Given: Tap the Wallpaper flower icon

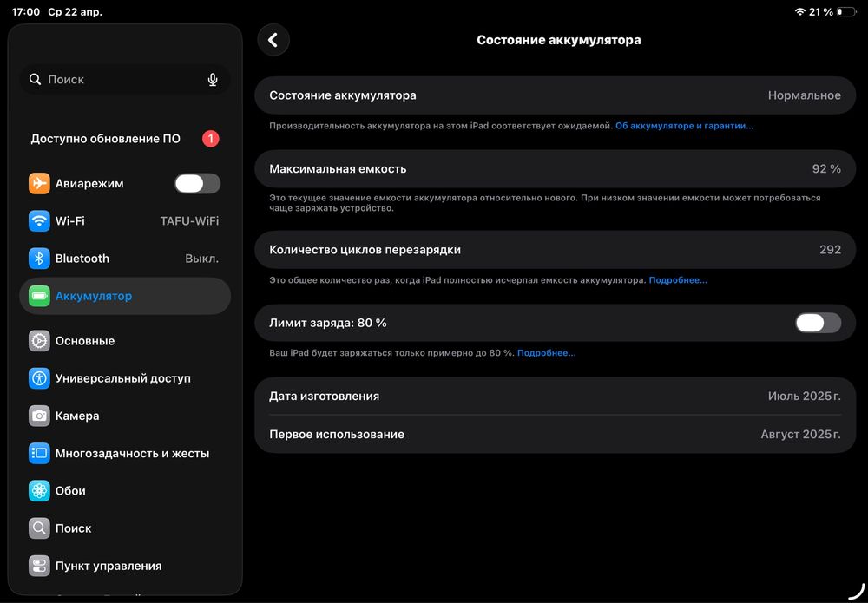Looking at the screenshot, I should click(39, 491).
